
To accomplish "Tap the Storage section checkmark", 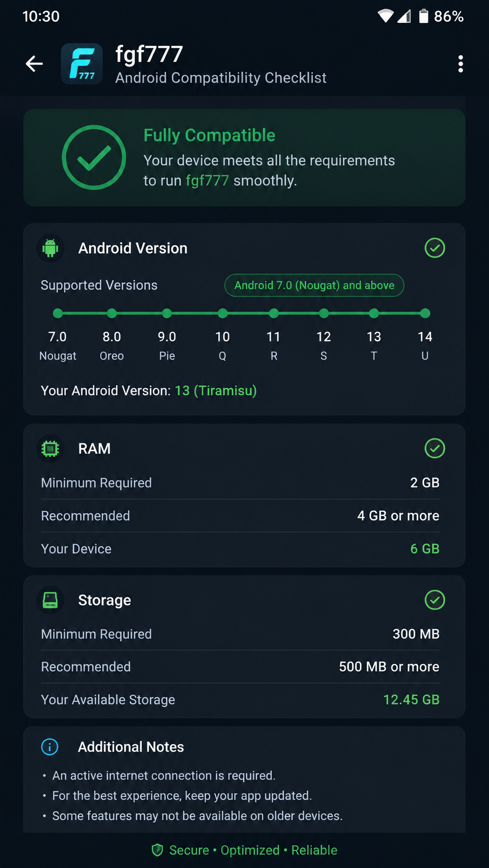I will 435,600.
